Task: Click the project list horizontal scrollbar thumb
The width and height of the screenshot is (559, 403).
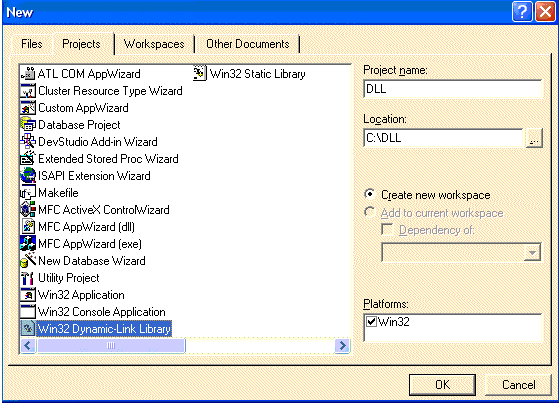Action: point(111,345)
